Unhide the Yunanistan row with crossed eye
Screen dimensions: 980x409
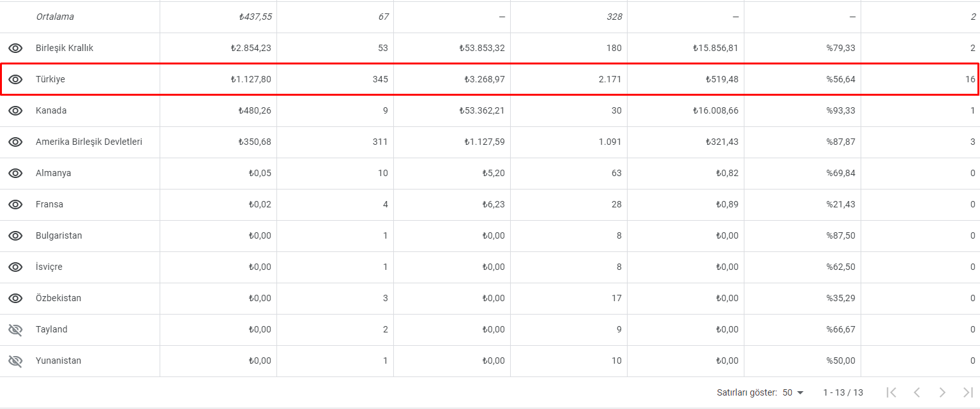pos(15,361)
